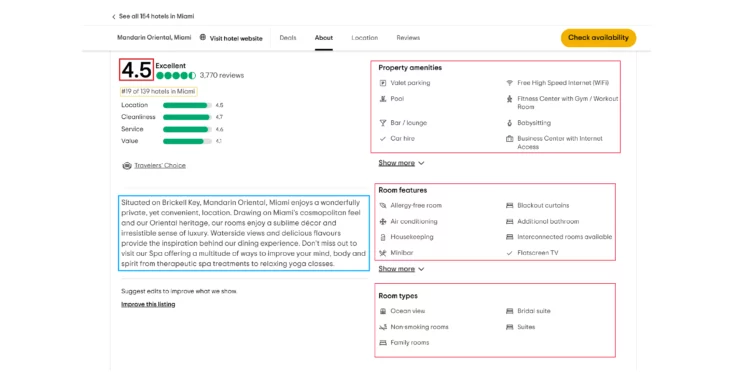Expand Show more under Property amenities

pos(401,163)
